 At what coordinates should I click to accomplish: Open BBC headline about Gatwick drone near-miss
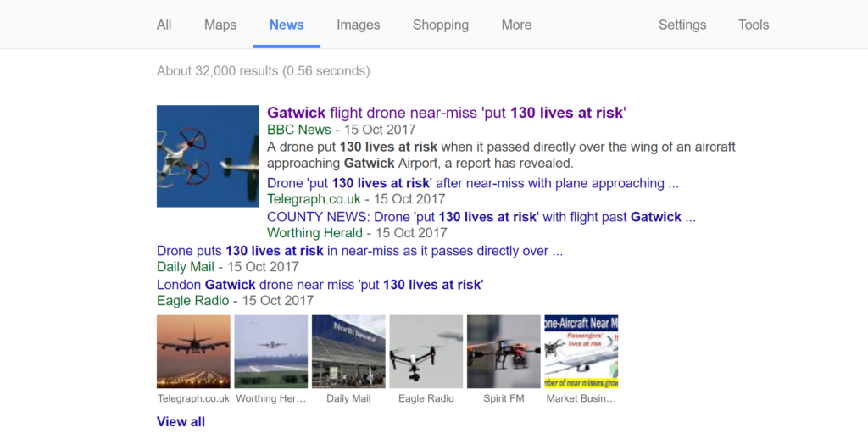[446, 113]
